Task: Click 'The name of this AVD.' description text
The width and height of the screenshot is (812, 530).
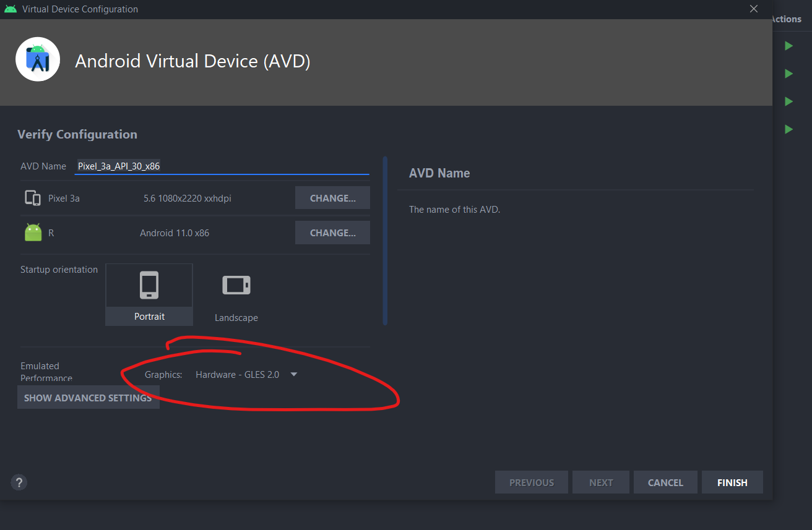Action: 454,210
